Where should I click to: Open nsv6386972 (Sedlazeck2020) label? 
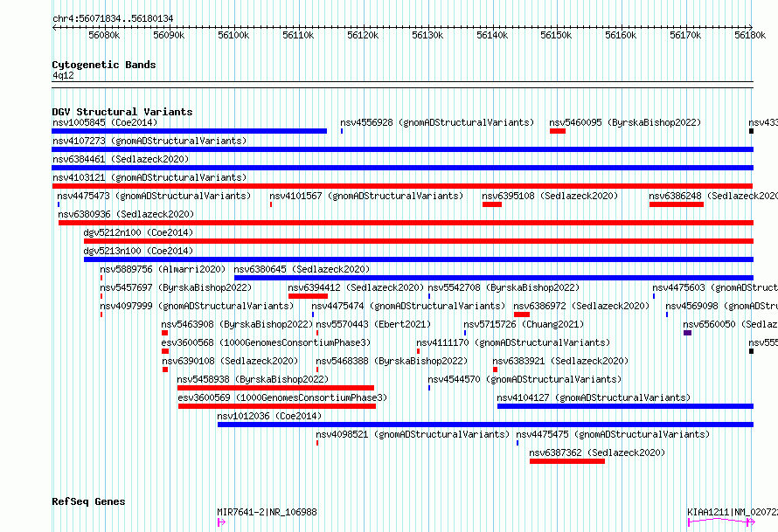click(x=581, y=306)
